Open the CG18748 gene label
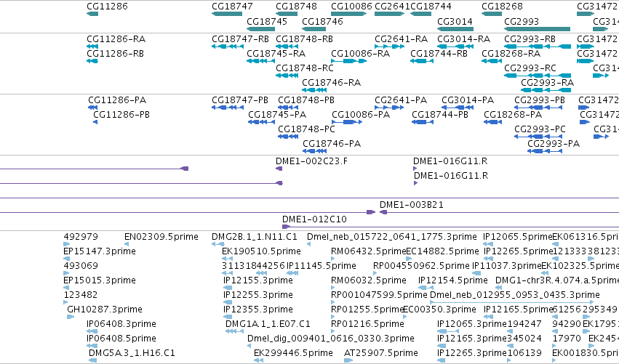 pos(296,7)
